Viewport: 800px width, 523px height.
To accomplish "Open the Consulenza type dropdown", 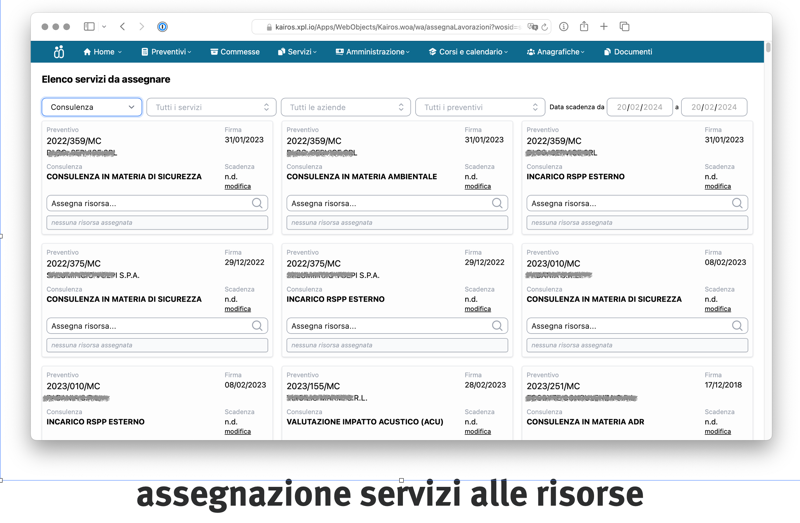I will [x=92, y=107].
